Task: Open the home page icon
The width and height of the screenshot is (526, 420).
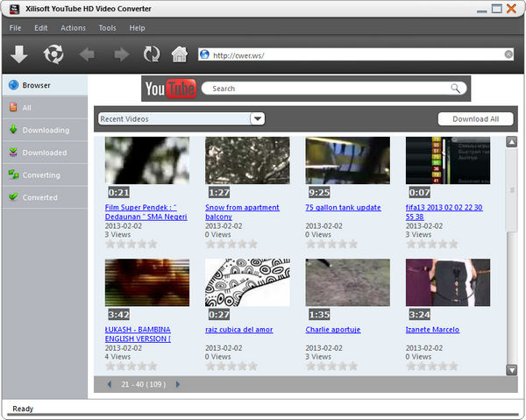Action: (180, 54)
